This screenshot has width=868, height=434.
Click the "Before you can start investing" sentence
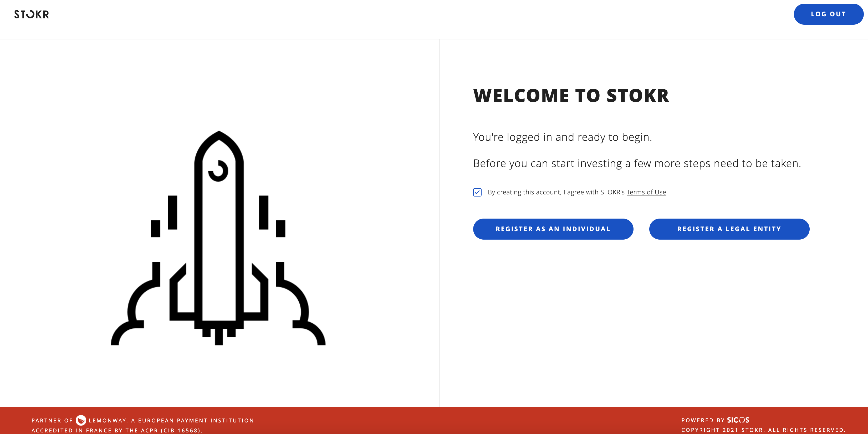(x=637, y=163)
